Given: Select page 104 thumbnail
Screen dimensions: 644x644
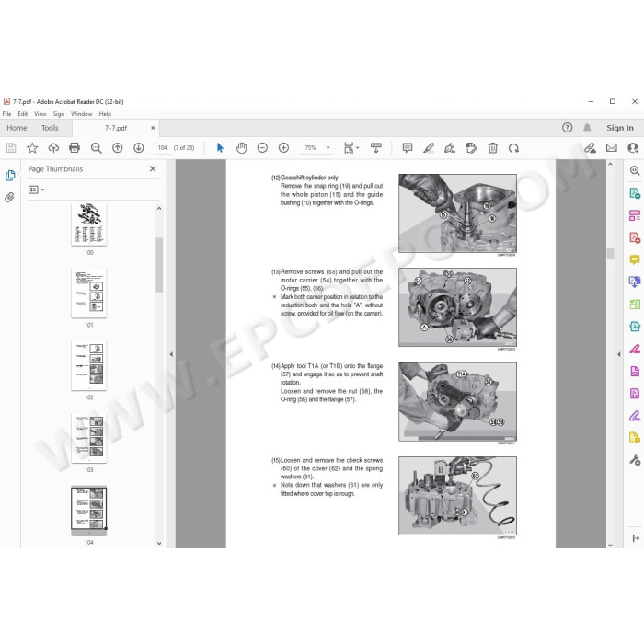Looking at the screenshot, I should (89, 511).
